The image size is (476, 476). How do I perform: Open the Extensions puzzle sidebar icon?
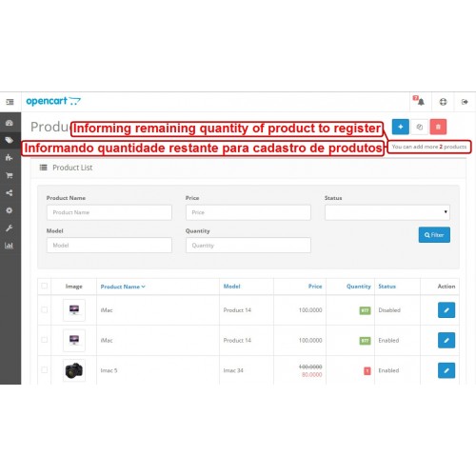[9, 157]
